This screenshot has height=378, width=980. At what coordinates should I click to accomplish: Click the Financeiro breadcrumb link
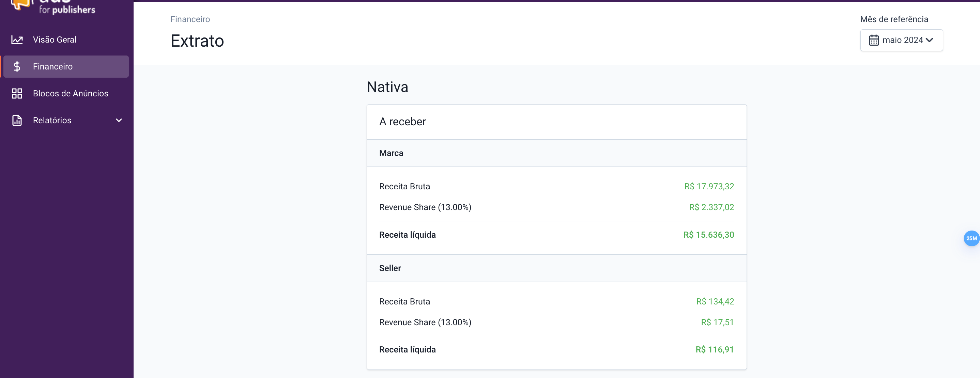coord(190,19)
